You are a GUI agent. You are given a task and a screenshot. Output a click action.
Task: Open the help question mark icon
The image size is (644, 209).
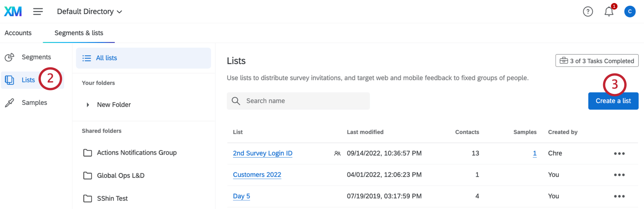(588, 12)
